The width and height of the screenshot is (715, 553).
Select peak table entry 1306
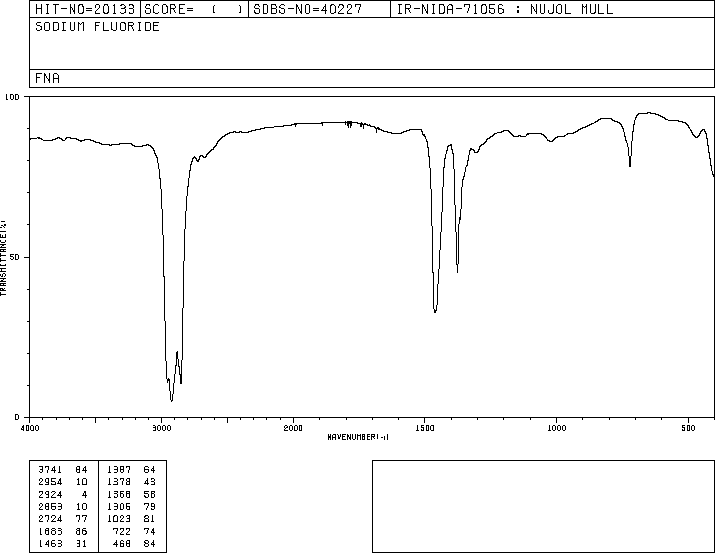tap(119, 506)
